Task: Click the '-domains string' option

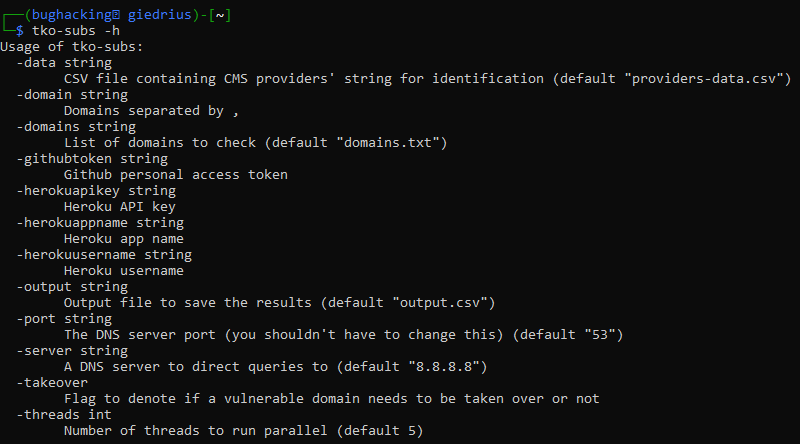Action: (x=76, y=127)
